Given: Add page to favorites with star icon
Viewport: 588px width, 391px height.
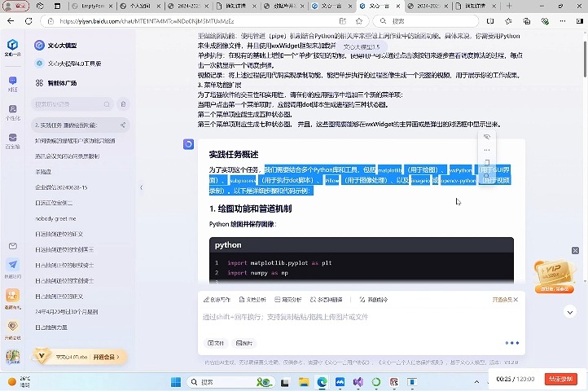Looking at the screenshot, I should [359, 21].
